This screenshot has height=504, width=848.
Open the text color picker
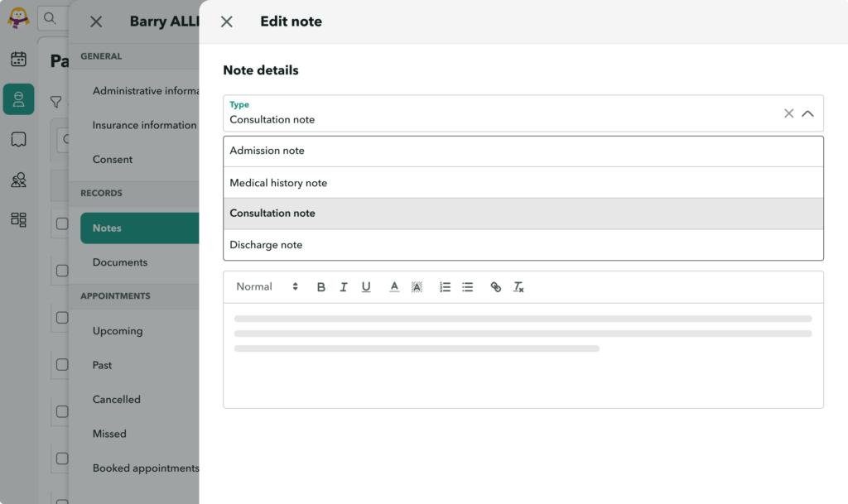coord(394,286)
